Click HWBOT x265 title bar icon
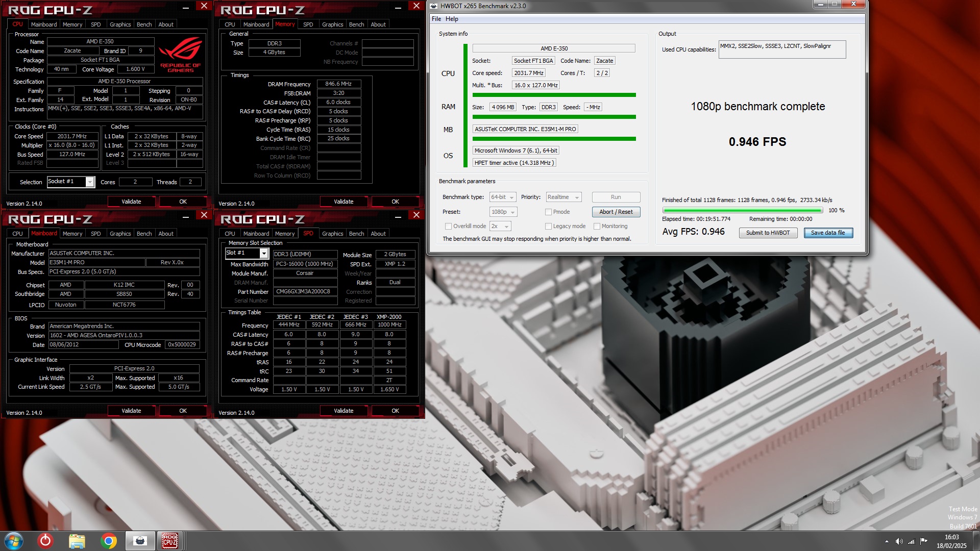This screenshot has width=980, height=551. pyautogui.click(x=434, y=6)
